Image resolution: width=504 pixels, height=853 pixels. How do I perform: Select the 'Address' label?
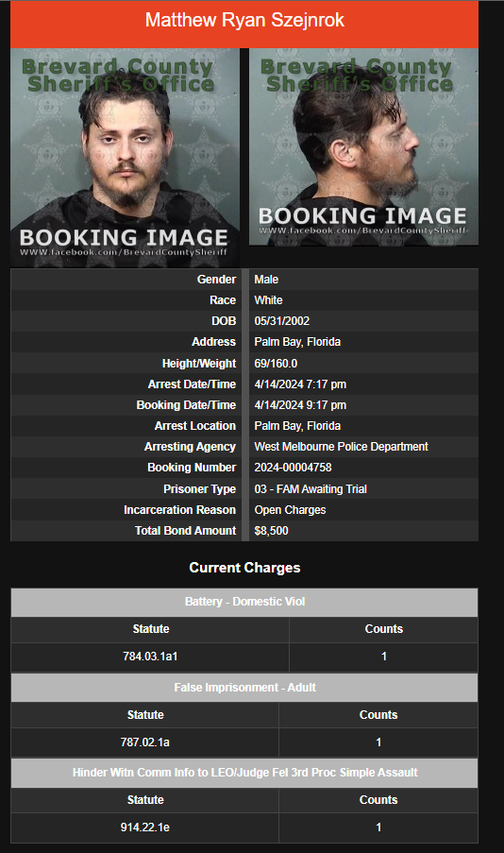pos(213,342)
